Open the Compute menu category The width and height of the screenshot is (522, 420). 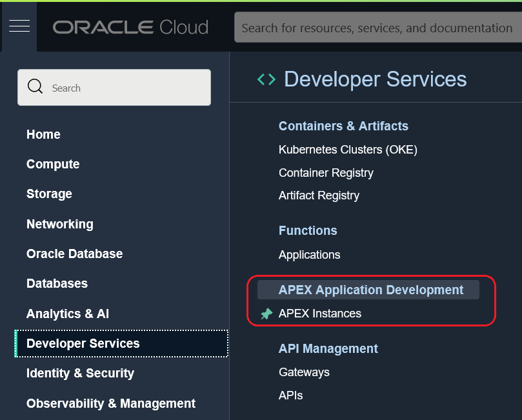coord(53,164)
